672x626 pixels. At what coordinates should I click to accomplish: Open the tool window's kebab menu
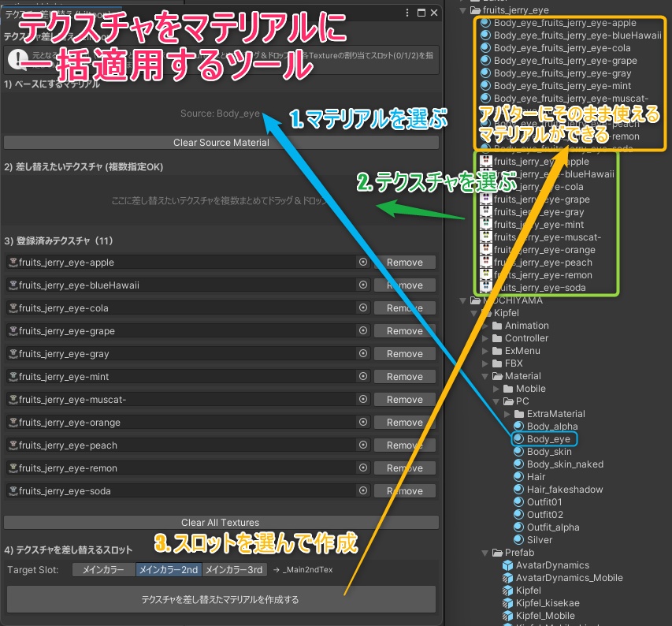[407, 13]
